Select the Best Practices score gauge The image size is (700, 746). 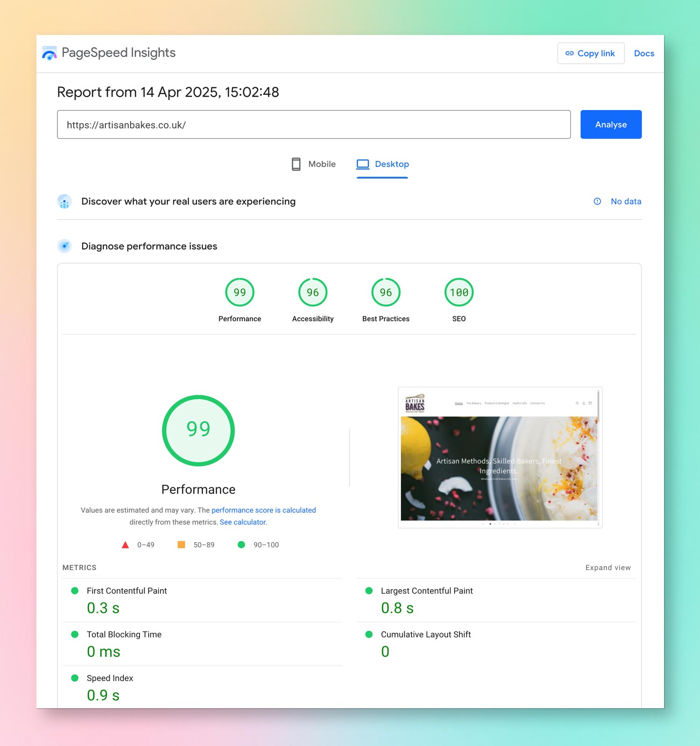[385, 293]
